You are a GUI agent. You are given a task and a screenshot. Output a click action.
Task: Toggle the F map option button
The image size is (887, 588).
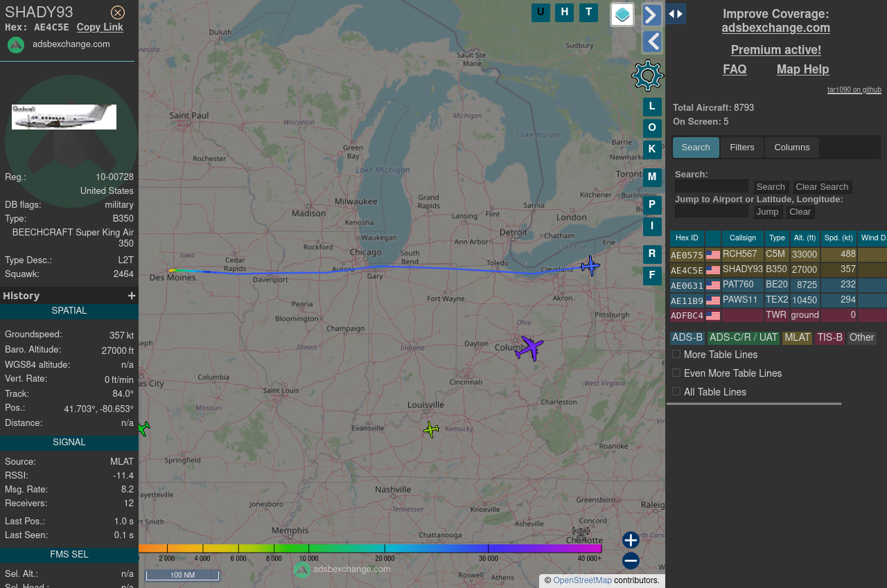click(x=652, y=276)
